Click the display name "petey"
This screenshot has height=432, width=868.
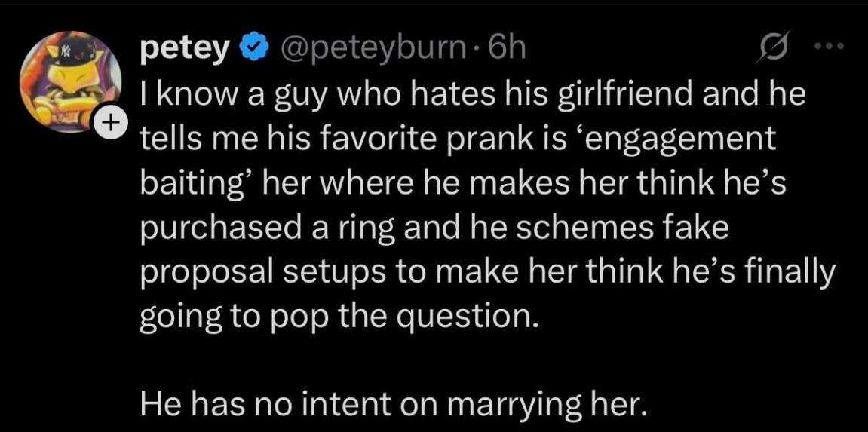tap(185, 48)
